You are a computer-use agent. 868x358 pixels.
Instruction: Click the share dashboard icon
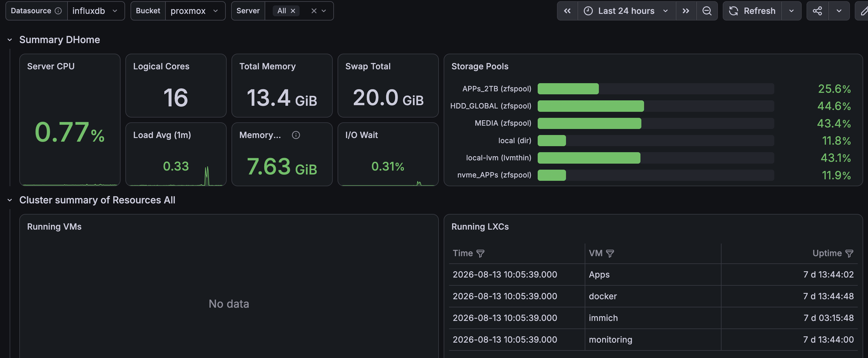818,11
